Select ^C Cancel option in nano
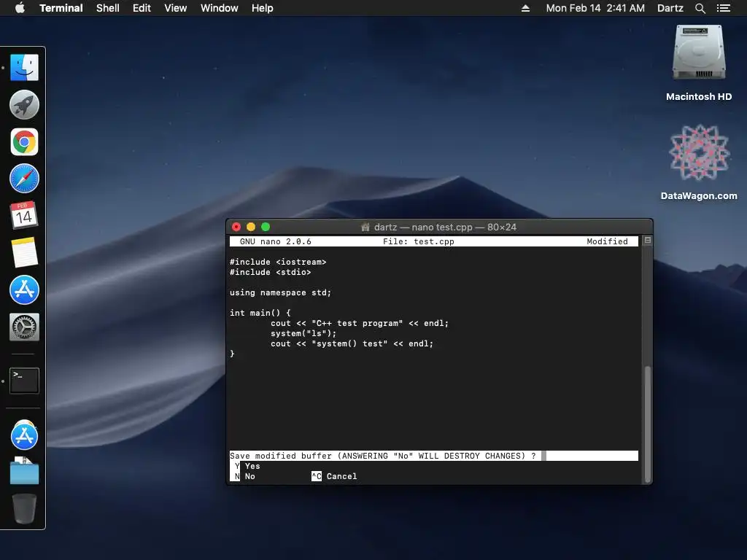The height and width of the screenshot is (560, 747). [x=334, y=476]
